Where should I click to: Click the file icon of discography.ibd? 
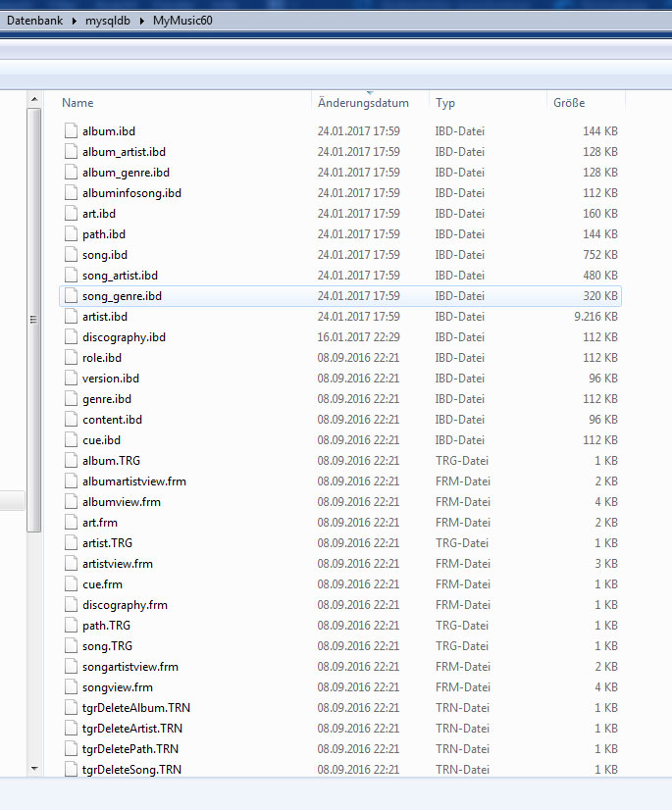click(71, 337)
